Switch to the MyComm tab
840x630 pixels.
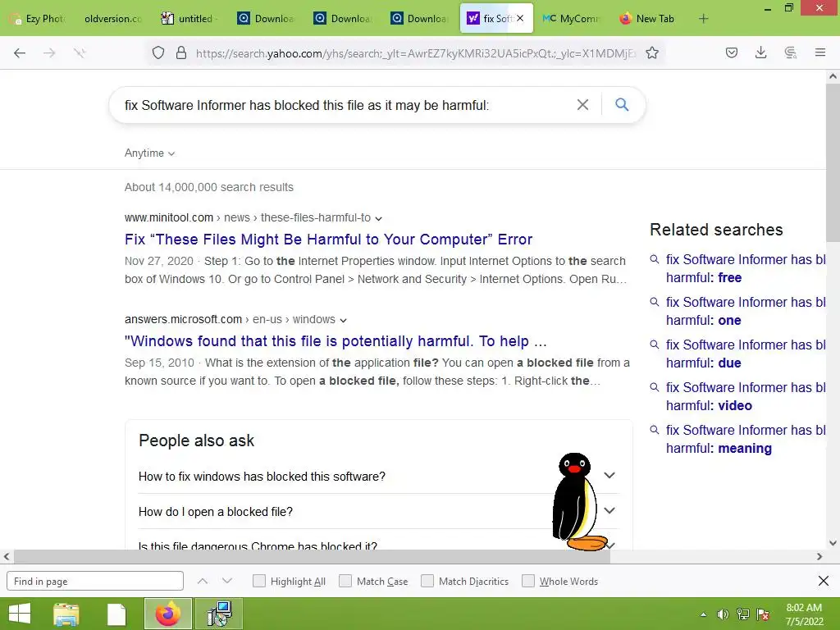[572, 19]
